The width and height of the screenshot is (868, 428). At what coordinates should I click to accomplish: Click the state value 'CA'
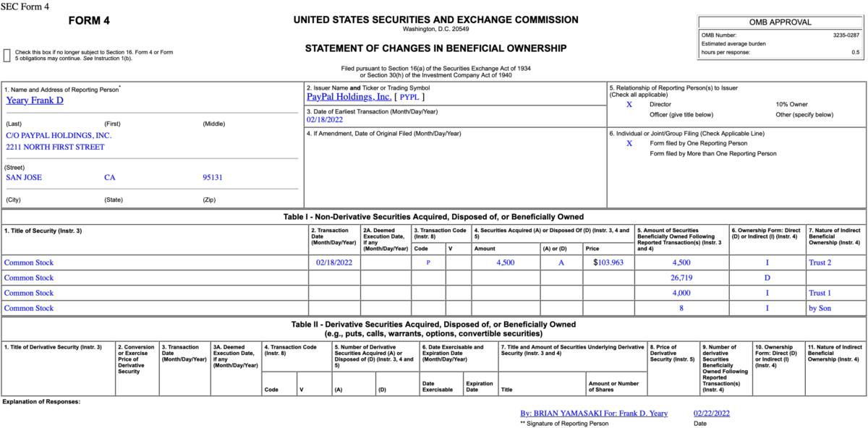pos(110,176)
